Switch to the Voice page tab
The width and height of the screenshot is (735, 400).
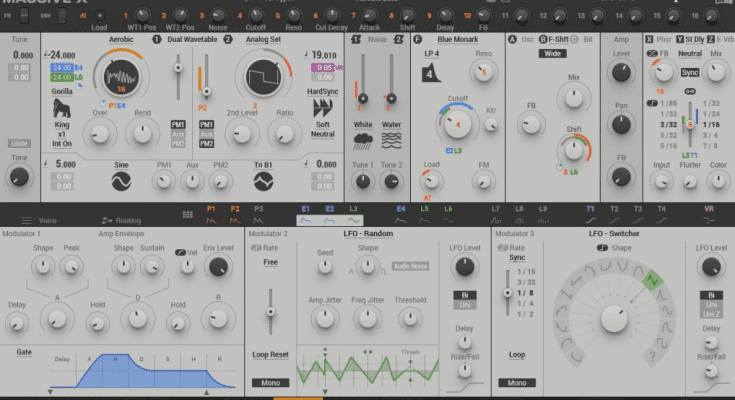pyautogui.click(x=40, y=220)
